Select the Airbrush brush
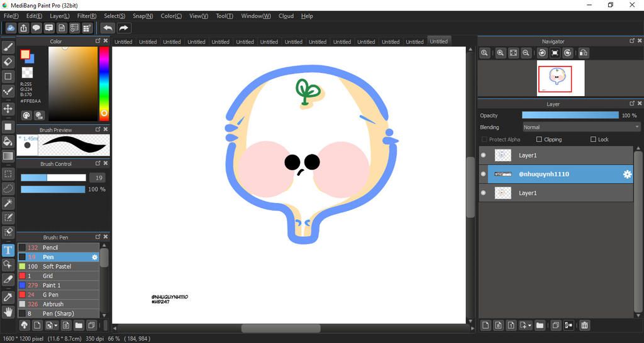This screenshot has height=343, width=644. 58,305
